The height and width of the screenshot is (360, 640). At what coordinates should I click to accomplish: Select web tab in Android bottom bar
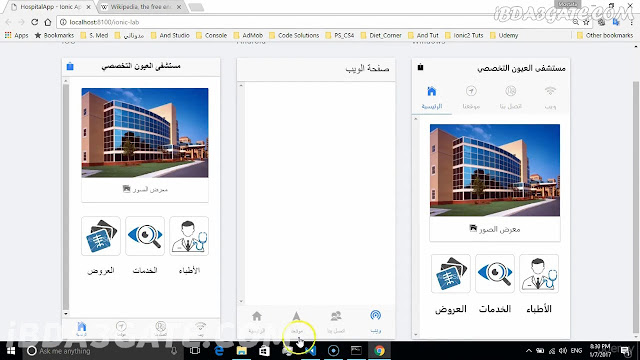click(376, 322)
